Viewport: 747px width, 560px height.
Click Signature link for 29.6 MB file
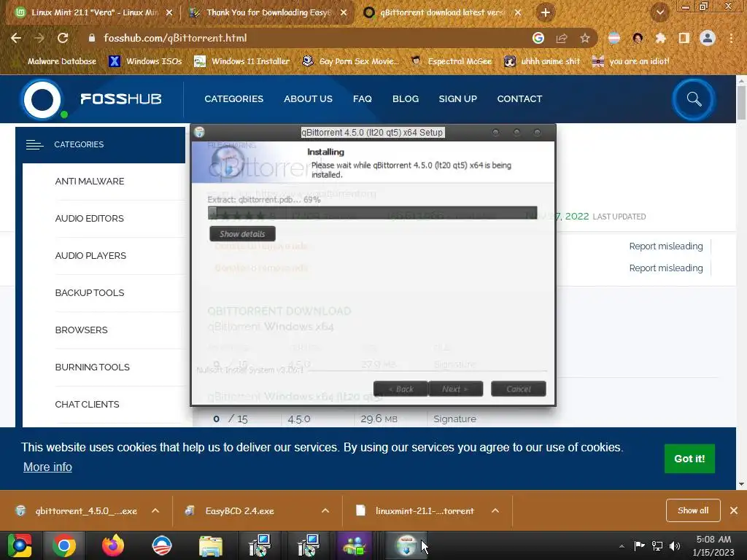click(455, 419)
